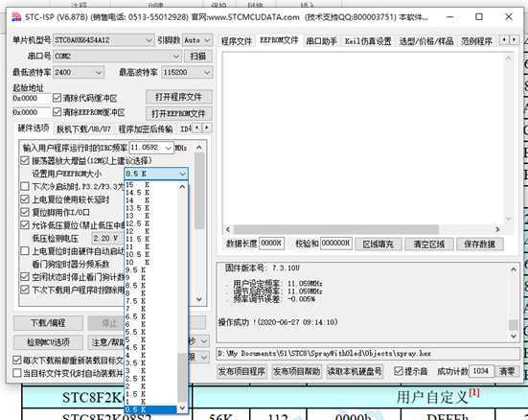Switch to 串口助手 tab
This screenshot has height=420, width=528.
pyautogui.click(x=322, y=41)
